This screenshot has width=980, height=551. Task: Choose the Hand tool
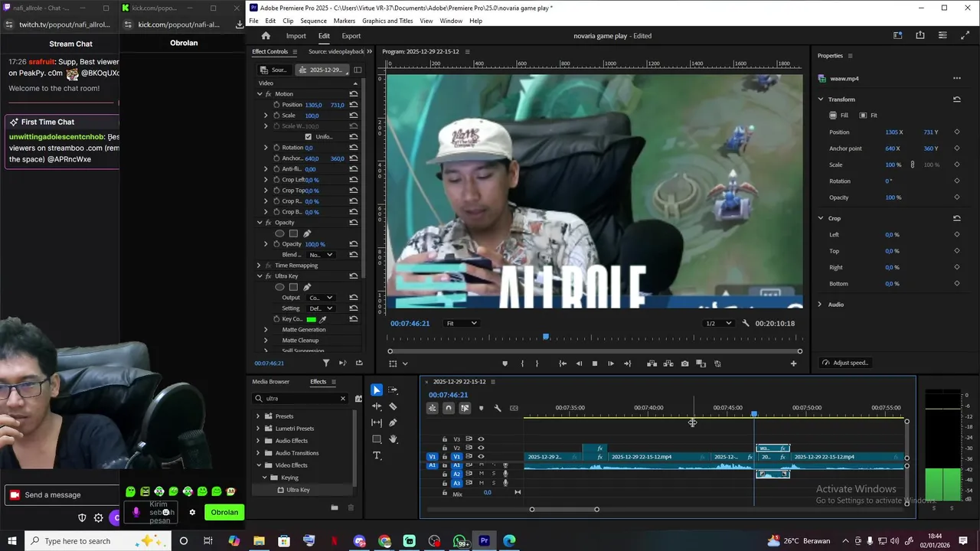point(393,439)
